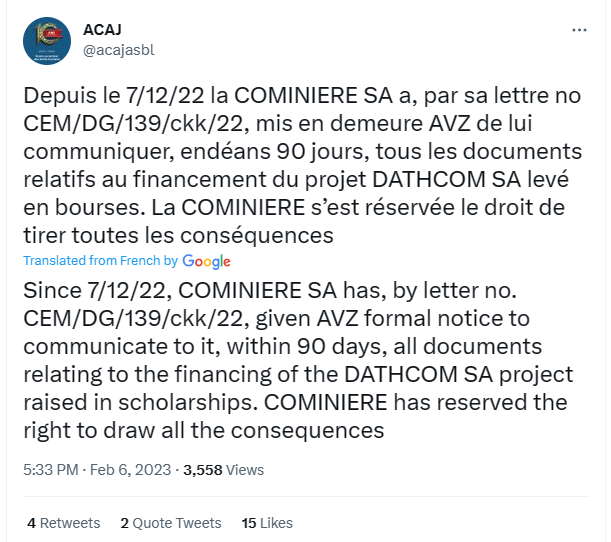Open the @acajasbl handle link
The width and height of the screenshot is (611, 542).
119,50
